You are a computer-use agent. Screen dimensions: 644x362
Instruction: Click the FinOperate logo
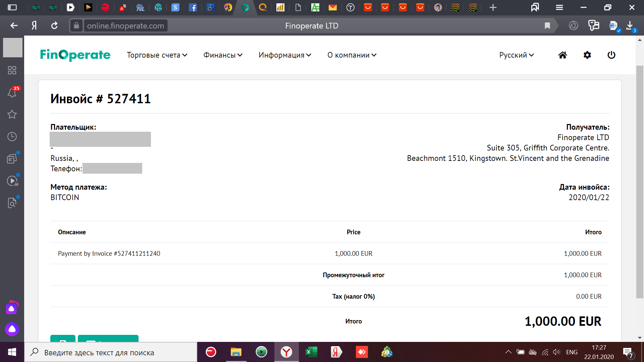coord(75,55)
